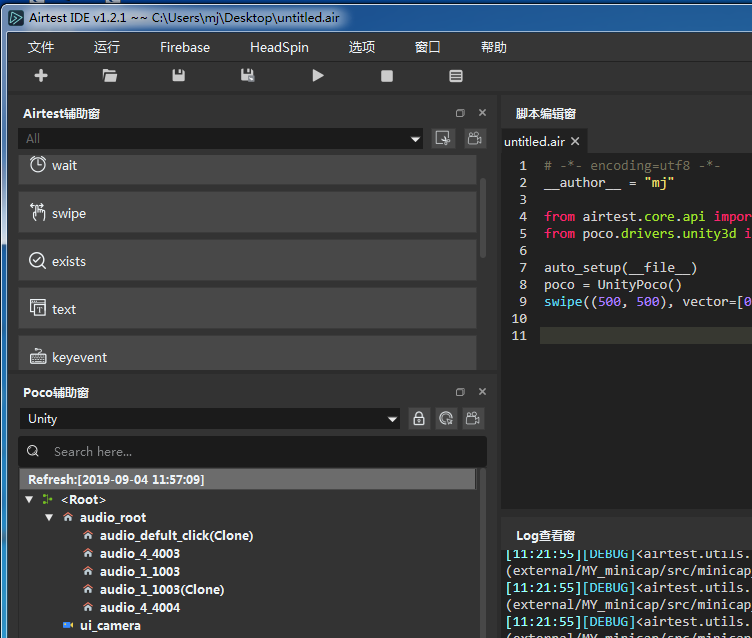The image size is (752, 638).
Task: Click the swipe code on line 9
Action: click(647, 302)
